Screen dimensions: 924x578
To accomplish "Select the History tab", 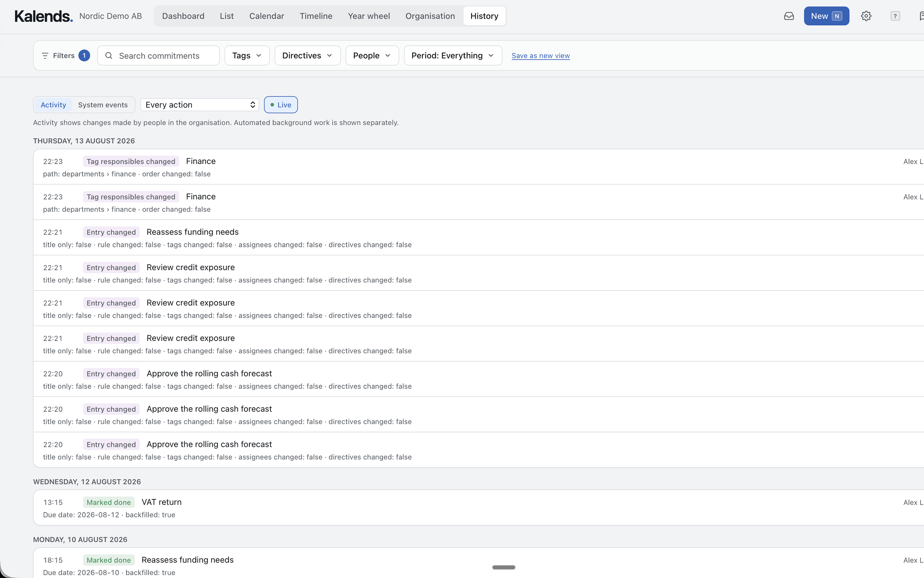I will point(484,16).
